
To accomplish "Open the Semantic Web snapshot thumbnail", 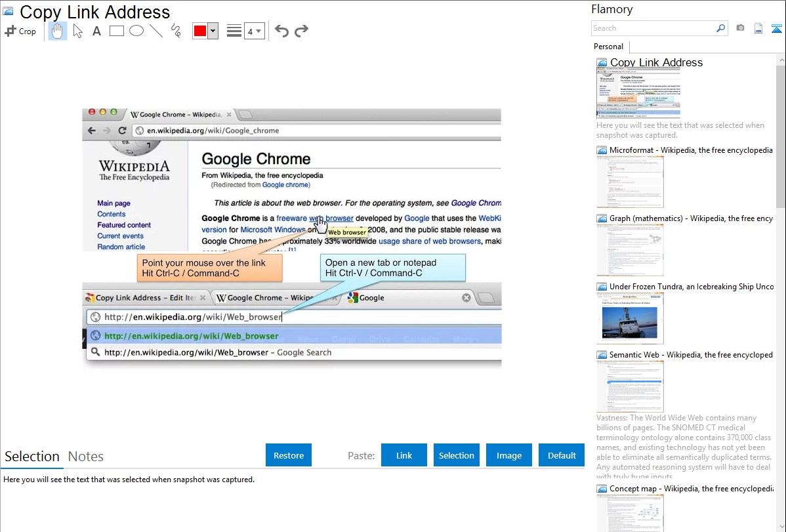I will pyautogui.click(x=630, y=386).
